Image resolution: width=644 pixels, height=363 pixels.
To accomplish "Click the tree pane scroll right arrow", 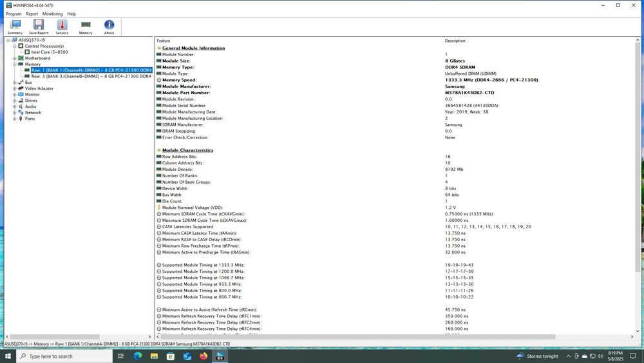I will tap(149, 337).
